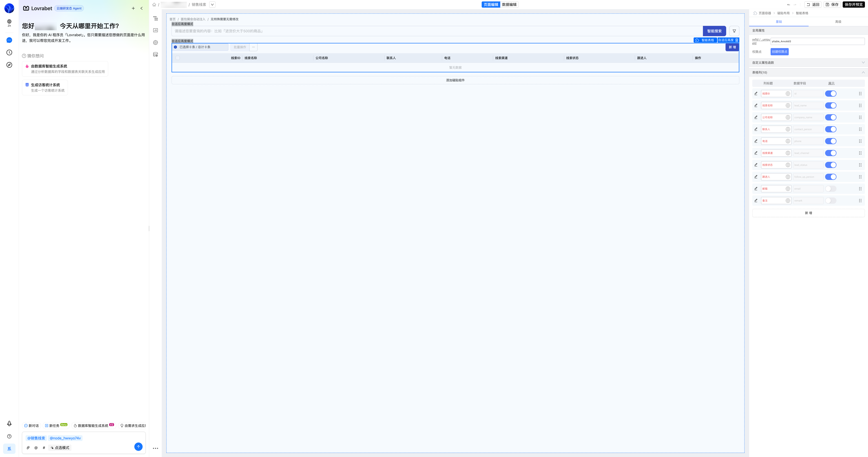Open 由数据库智能生成系统 suggestion card
868x457 pixels.
65,69
